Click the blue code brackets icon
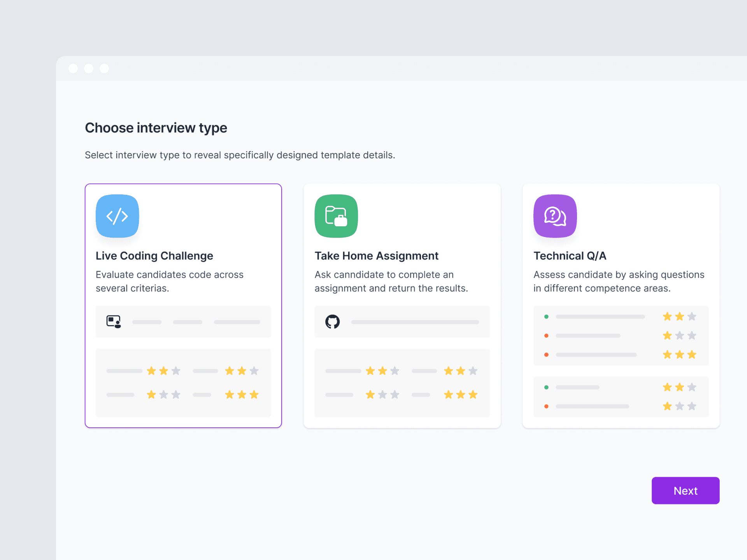The image size is (747, 560). point(117,216)
